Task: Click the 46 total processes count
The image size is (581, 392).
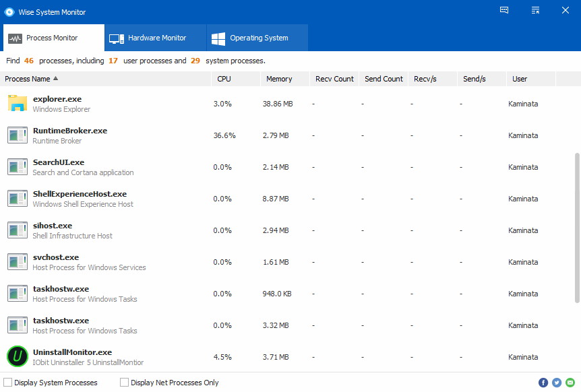Action: 29,61
